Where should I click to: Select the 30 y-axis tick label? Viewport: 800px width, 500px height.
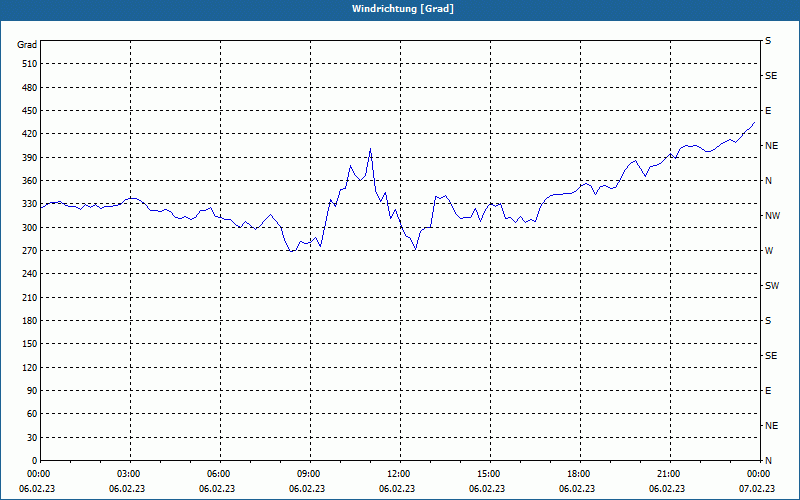32,438
